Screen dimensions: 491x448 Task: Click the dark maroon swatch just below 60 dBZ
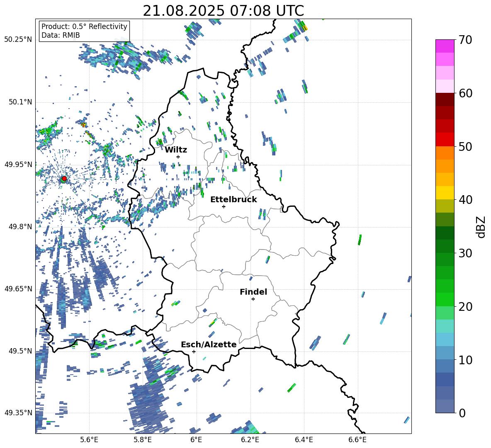tap(445, 99)
